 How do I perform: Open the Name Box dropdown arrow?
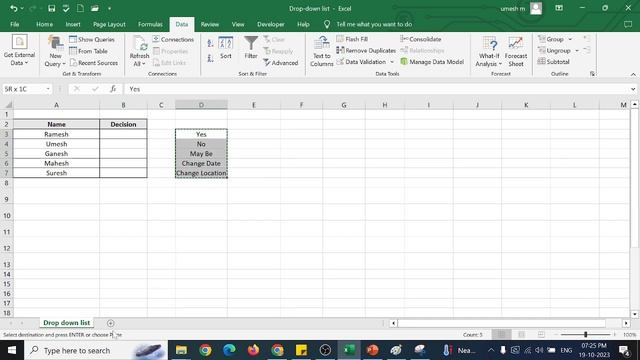(48, 89)
